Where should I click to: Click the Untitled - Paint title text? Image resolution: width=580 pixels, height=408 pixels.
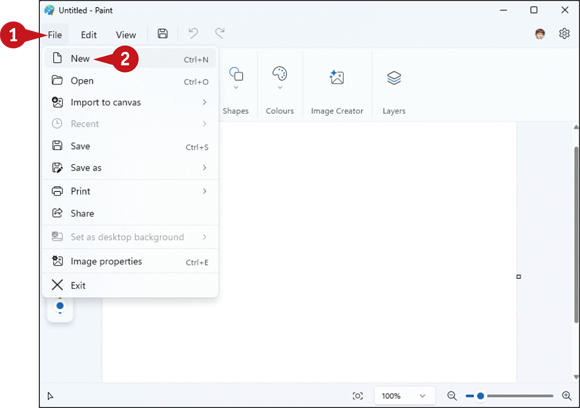tap(85, 10)
